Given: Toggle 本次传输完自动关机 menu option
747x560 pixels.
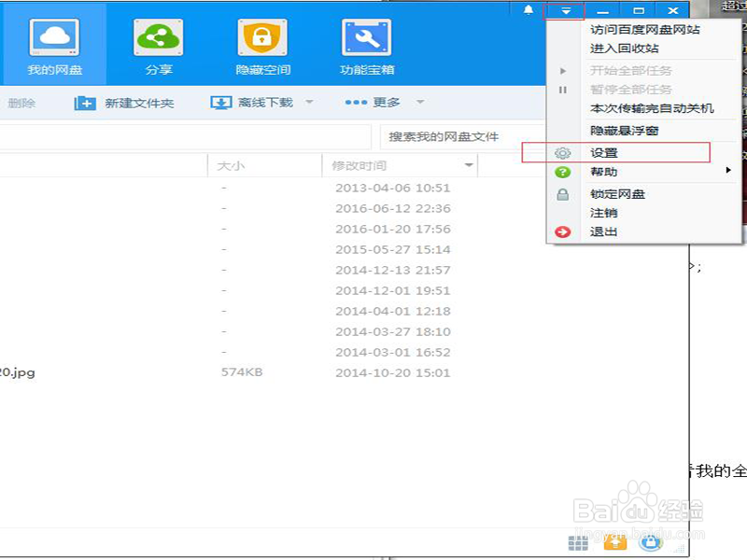Looking at the screenshot, I should click(652, 108).
